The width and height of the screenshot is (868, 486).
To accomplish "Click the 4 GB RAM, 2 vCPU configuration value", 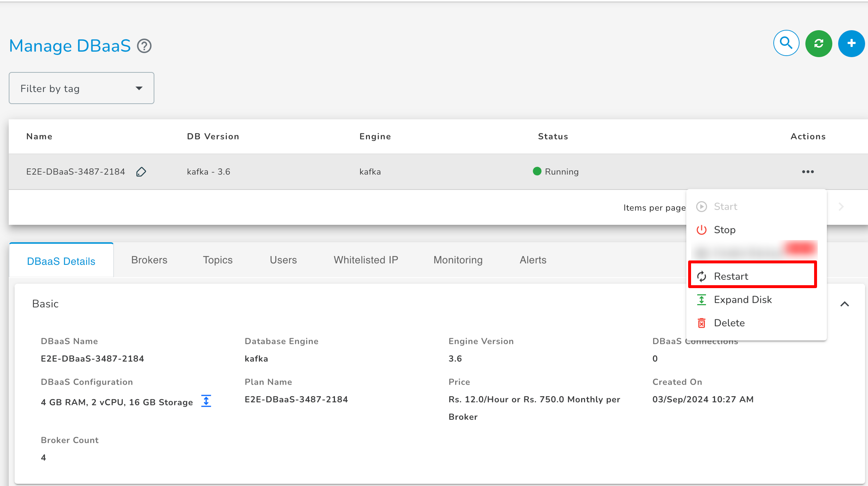I will tap(117, 402).
